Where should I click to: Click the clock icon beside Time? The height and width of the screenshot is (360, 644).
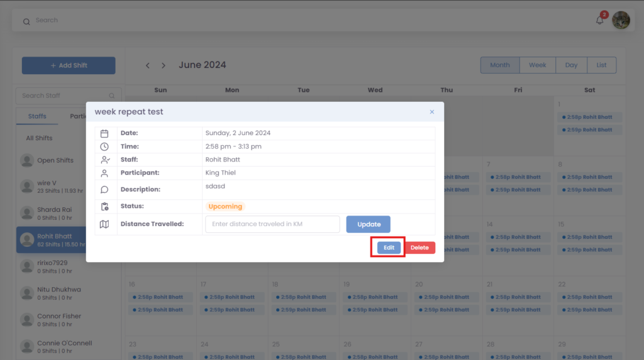pyautogui.click(x=104, y=146)
